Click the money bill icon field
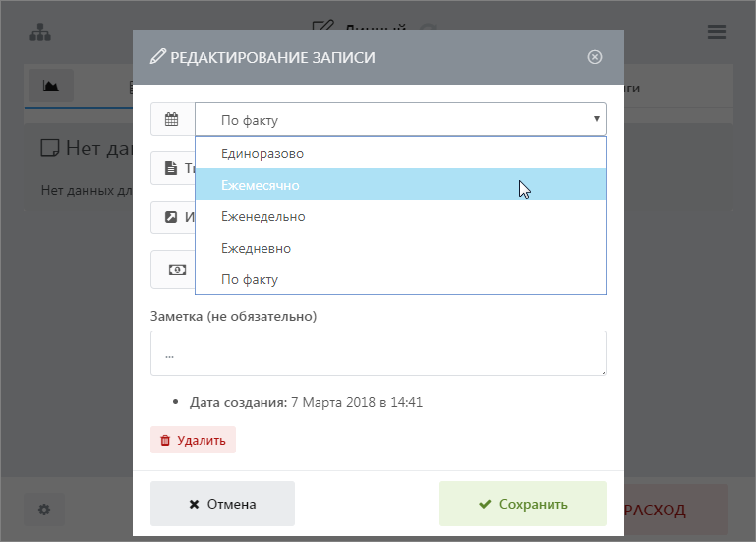This screenshot has width=756, height=542. pos(176,269)
